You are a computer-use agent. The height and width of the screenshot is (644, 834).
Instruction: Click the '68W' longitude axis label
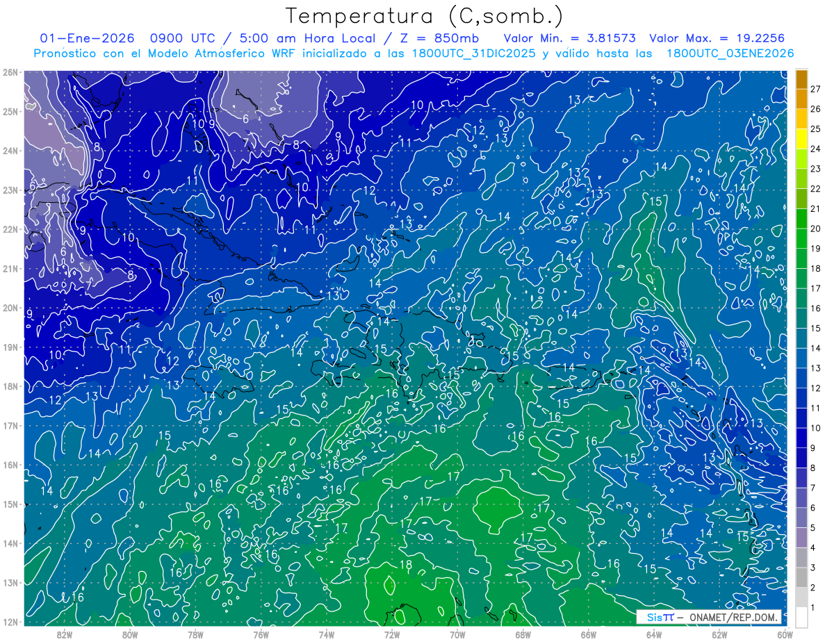click(523, 634)
